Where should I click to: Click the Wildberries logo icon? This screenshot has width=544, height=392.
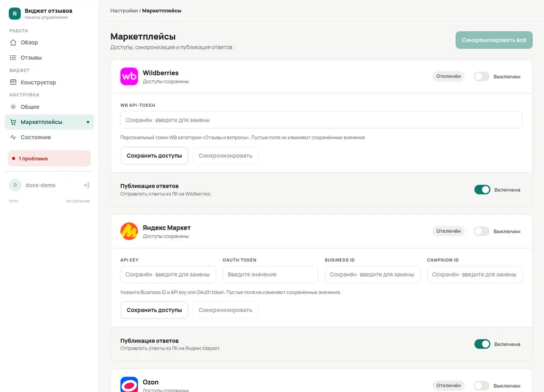tap(129, 76)
